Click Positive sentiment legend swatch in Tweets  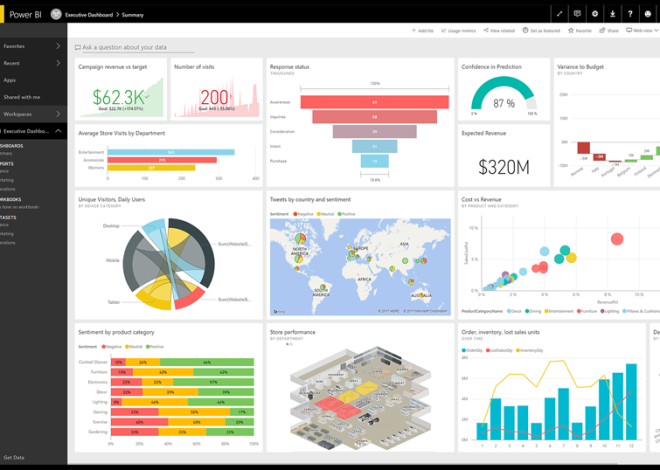pos(339,214)
